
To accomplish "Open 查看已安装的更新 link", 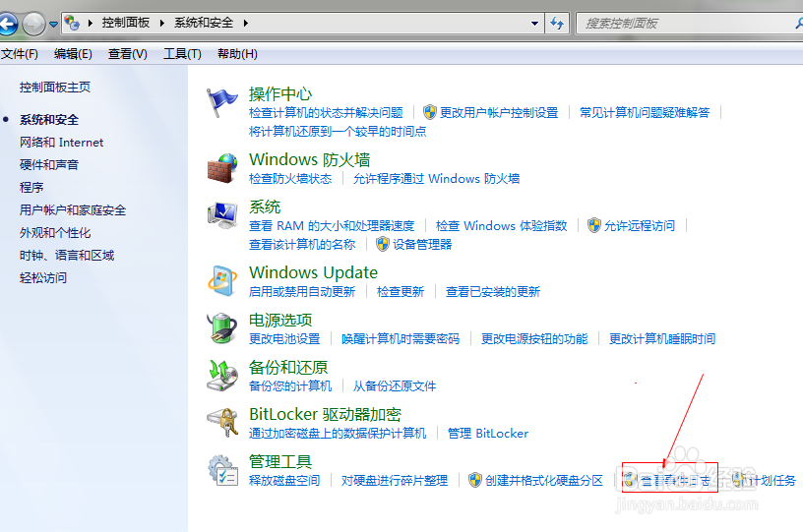I will click(493, 292).
